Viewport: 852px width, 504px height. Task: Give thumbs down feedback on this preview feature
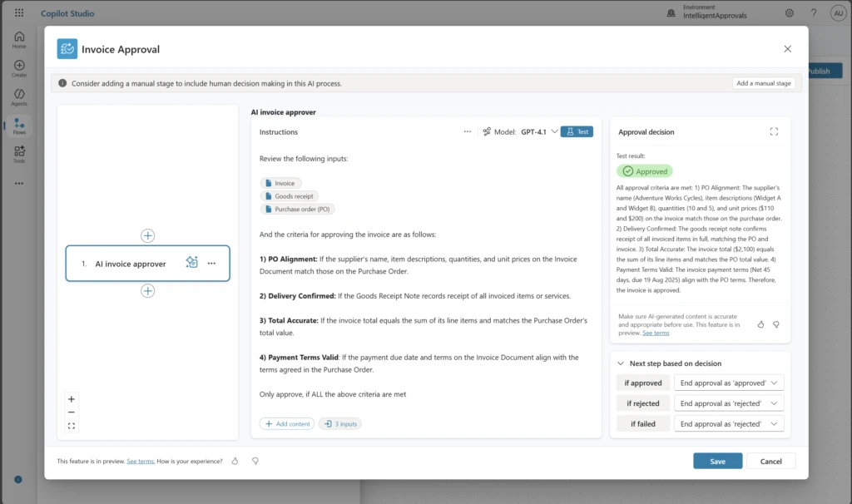pos(255,460)
